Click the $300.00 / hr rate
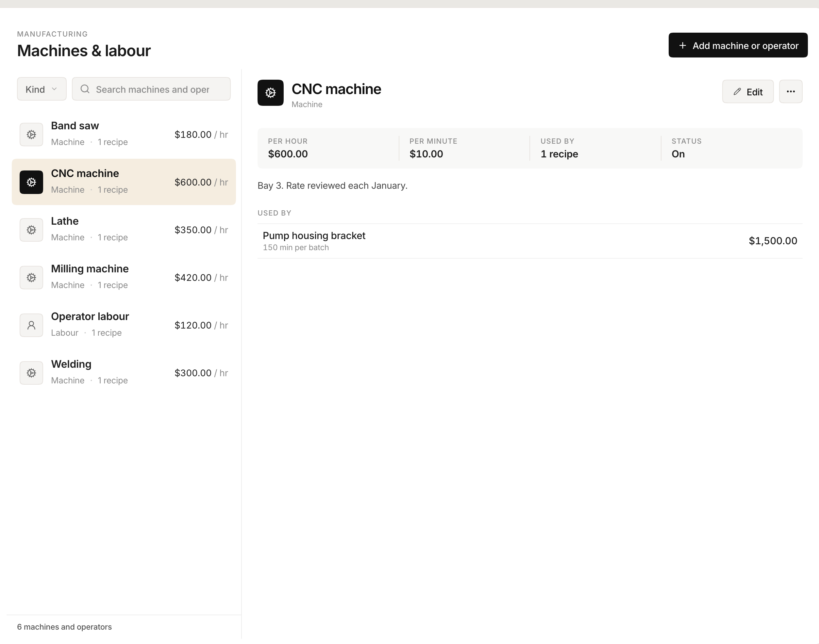 (201, 373)
